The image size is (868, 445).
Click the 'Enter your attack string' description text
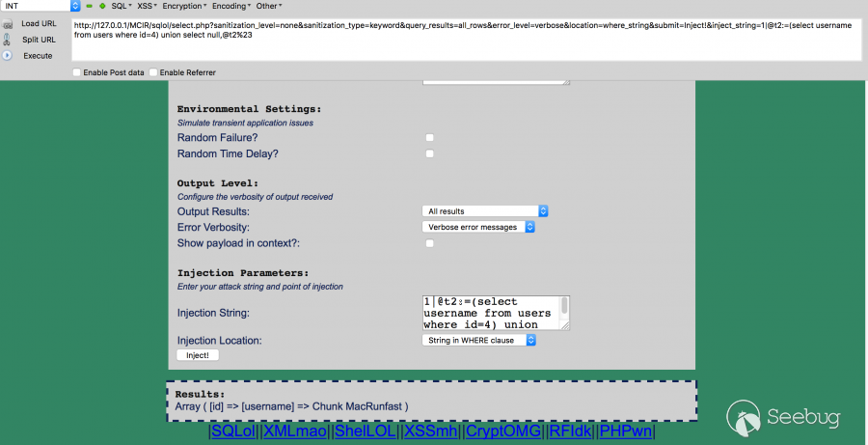click(260, 287)
